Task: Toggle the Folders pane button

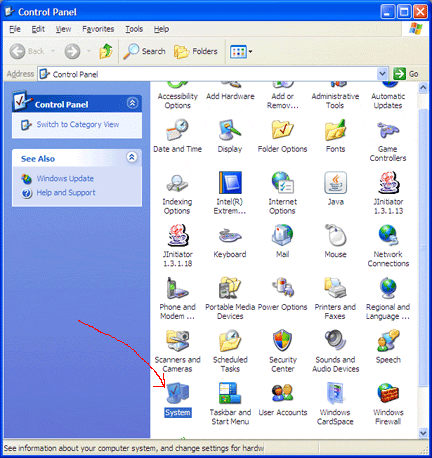Action: tap(196, 51)
